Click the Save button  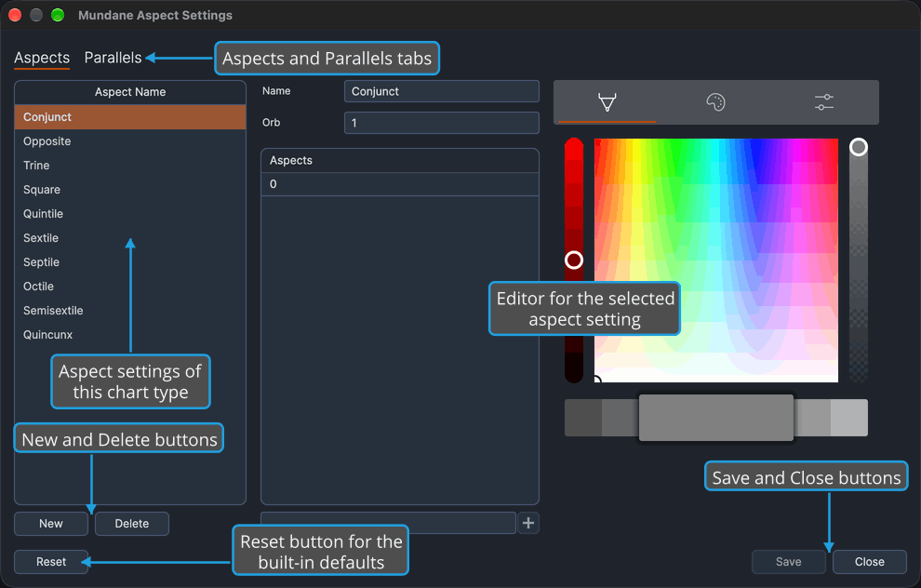[788, 562]
